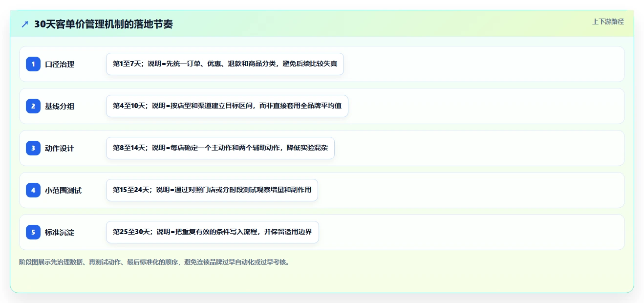This screenshot has width=644, height=303.
Task: Click the 基线分组 stage label
Action: pos(60,106)
